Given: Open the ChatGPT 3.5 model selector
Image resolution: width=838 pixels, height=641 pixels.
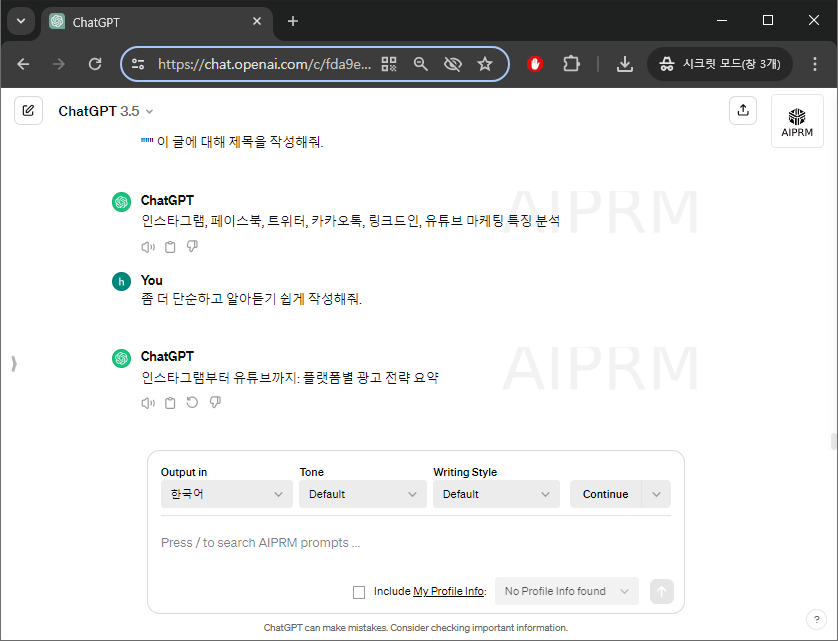Looking at the screenshot, I should [106, 111].
